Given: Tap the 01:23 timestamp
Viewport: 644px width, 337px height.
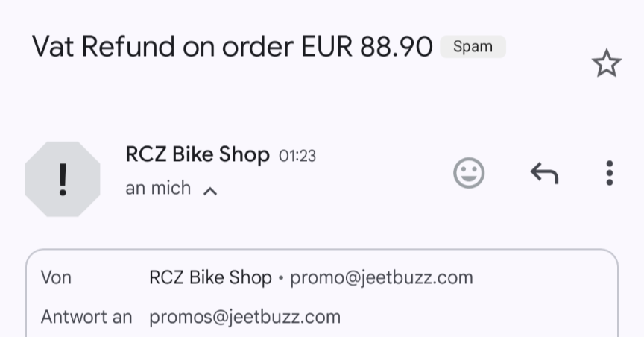Looking at the screenshot, I should tap(297, 156).
